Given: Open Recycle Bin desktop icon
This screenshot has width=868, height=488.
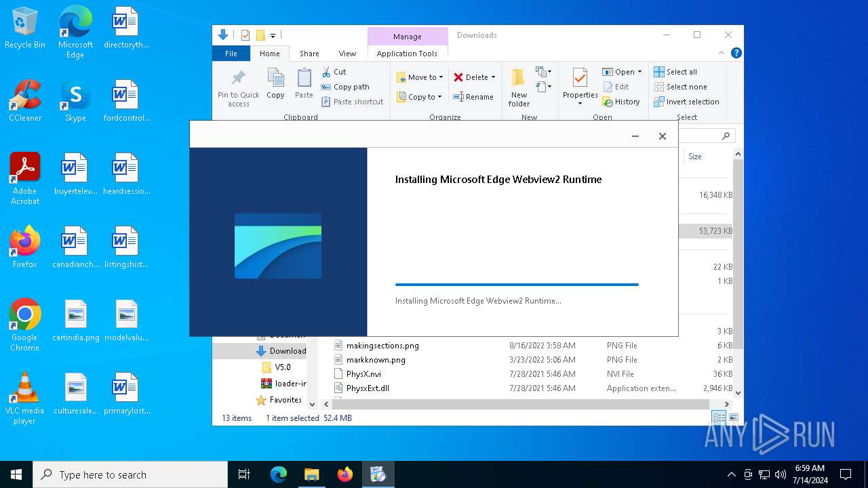Looking at the screenshot, I should coord(25,29).
